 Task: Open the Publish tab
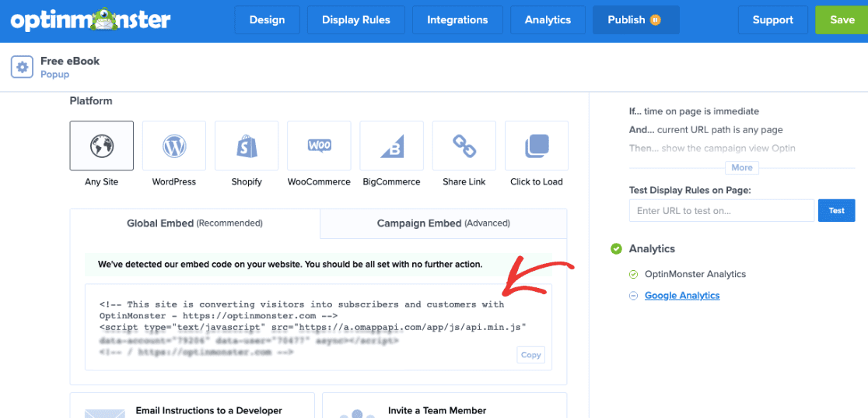click(636, 20)
